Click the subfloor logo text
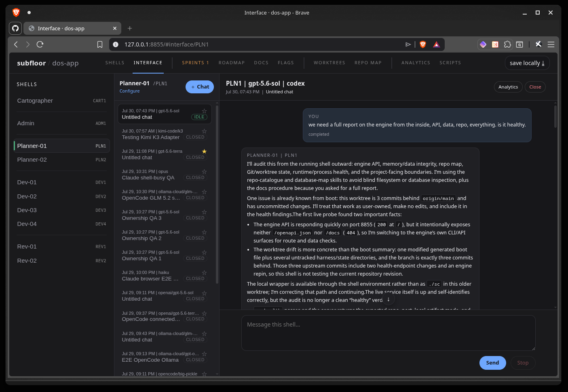Screen dimensions: 568x392 tap(31, 63)
